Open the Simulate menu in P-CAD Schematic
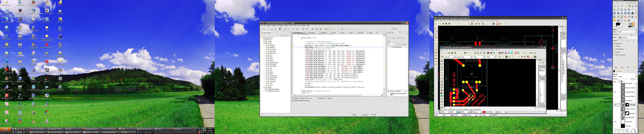The height and width of the screenshot is (134, 644). 473,20
